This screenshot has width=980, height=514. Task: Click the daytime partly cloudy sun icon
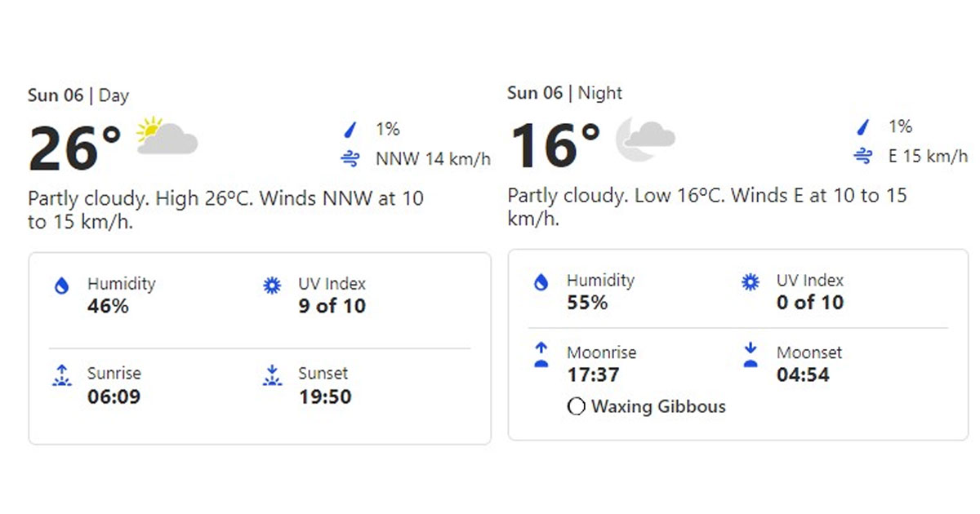coord(167,136)
